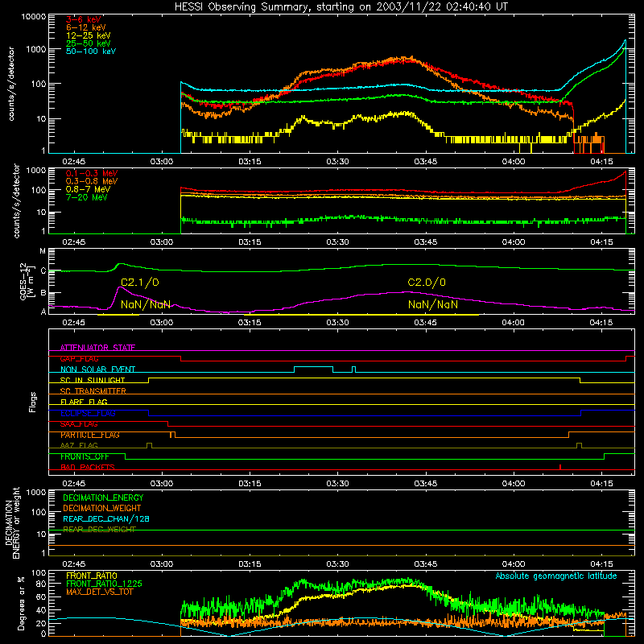The height and width of the screenshot is (644, 644).
Task: Select the NON_SOLAR_EVENT flag label
Action: [x=97, y=369]
